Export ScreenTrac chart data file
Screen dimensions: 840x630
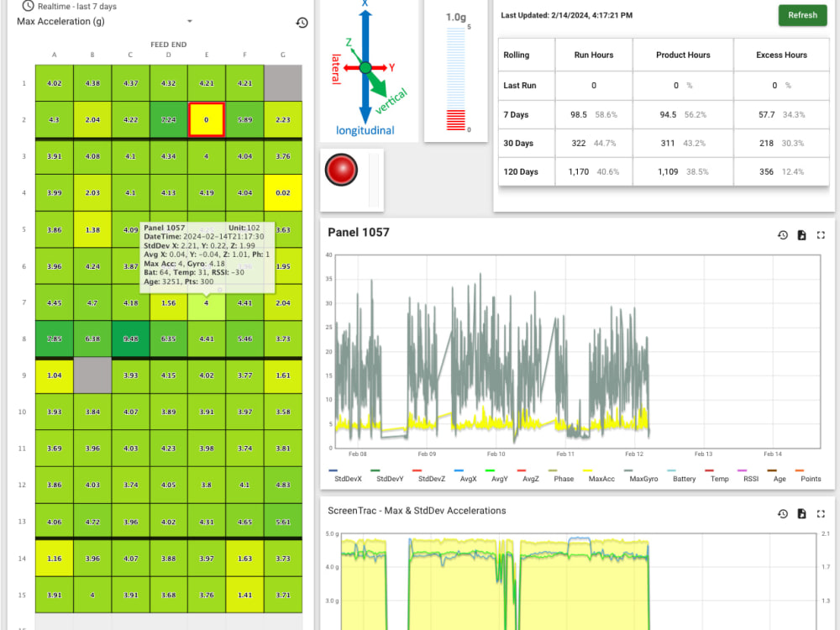coord(801,513)
